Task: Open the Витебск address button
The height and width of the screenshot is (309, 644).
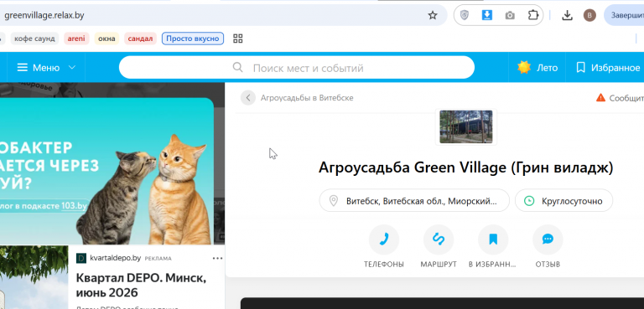Action: 414,201
